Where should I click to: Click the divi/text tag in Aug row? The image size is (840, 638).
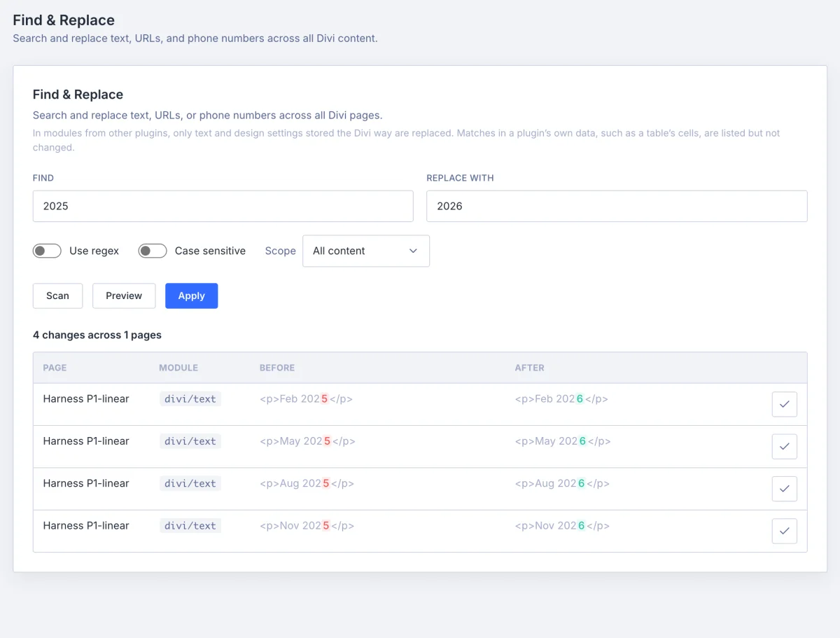[190, 483]
